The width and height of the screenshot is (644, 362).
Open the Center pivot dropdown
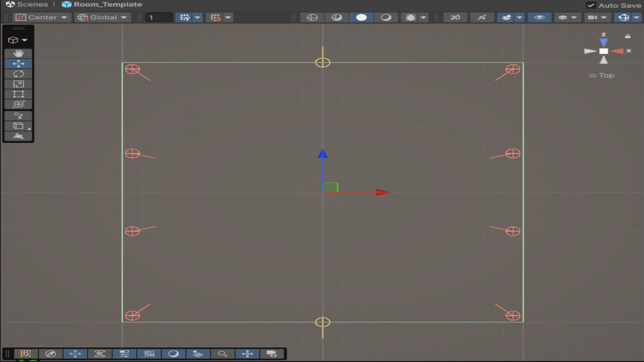pyautogui.click(x=41, y=17)
